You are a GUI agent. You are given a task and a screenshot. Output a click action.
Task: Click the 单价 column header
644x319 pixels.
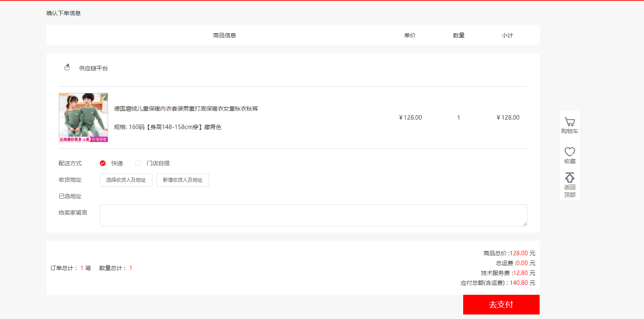click(410, 35)
